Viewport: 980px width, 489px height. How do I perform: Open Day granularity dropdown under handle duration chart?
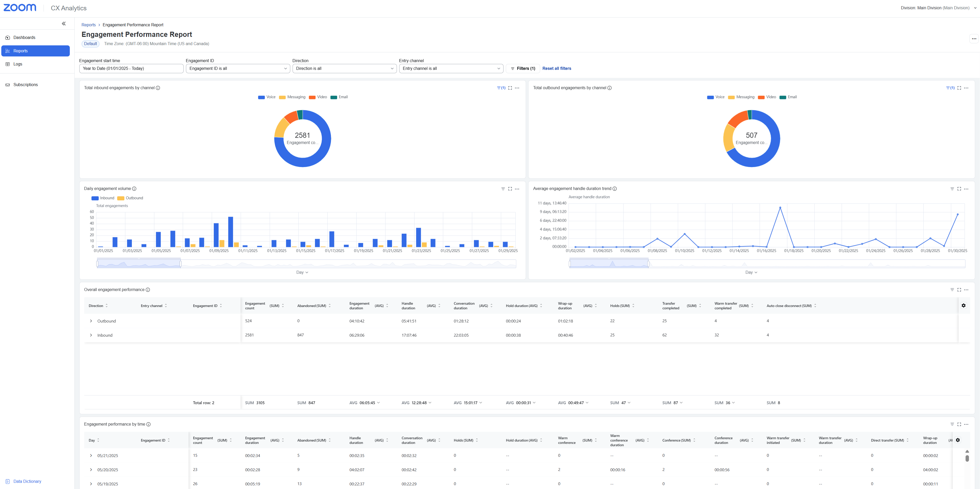click(x=751, y=272)
